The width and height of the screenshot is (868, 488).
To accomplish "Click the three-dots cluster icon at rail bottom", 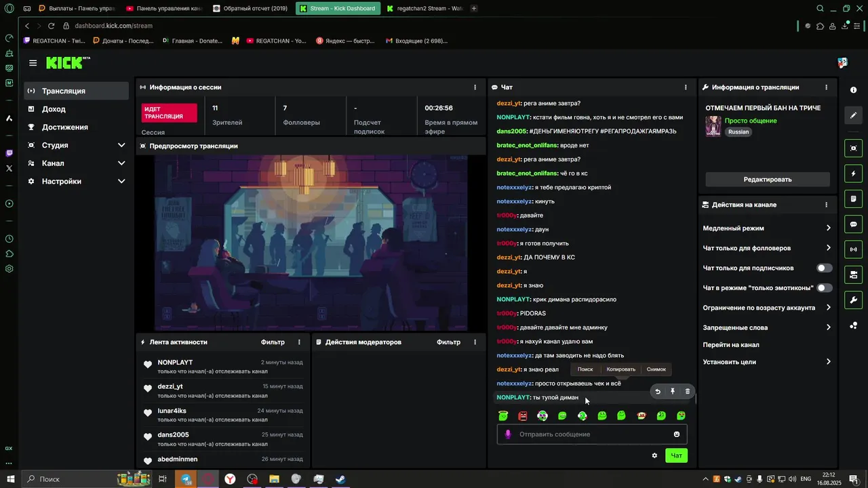I will [x=853, y=325].
